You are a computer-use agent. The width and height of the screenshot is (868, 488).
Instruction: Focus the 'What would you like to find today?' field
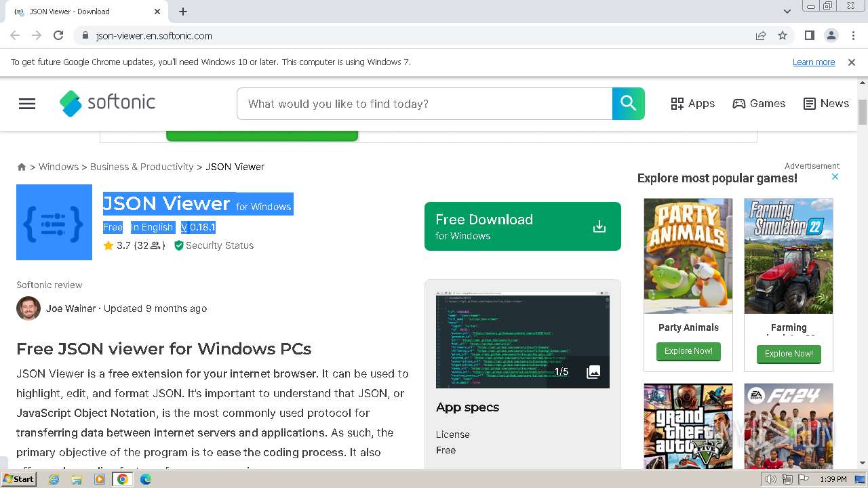pyautogui.click(x=425, y=104)
